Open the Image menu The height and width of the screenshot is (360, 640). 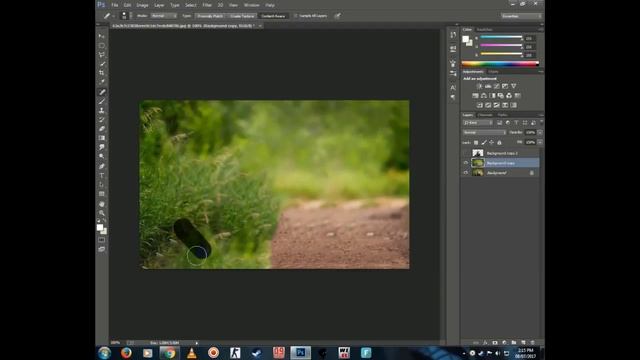pos(142,5)
